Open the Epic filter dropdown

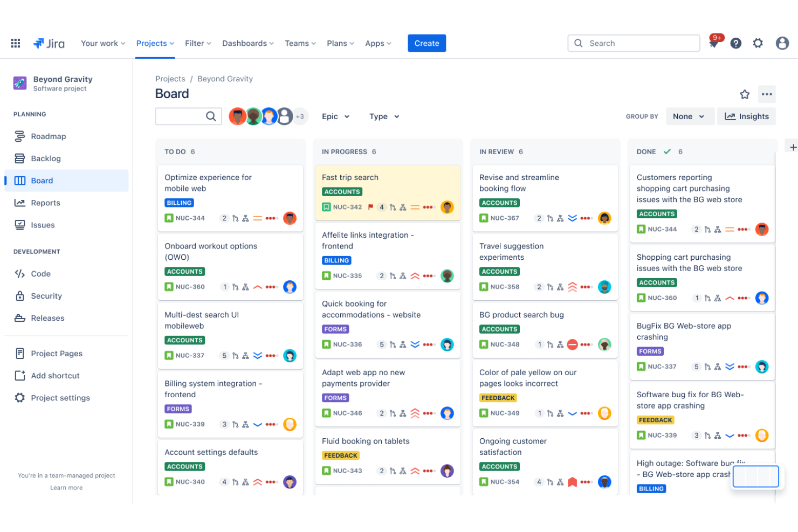coord(335,116)
